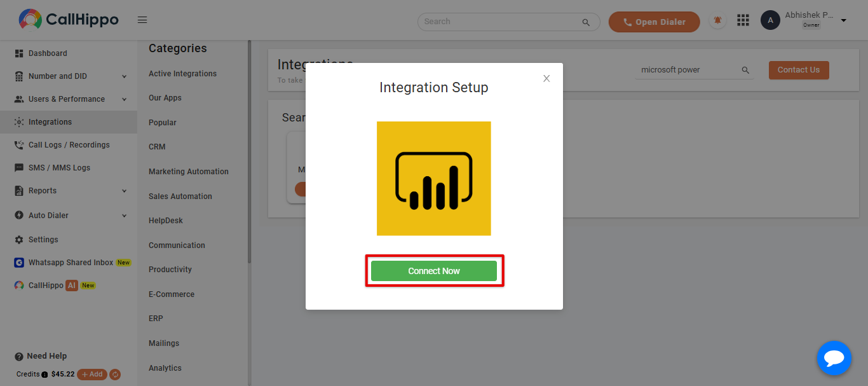Click the magnifier in top search bar
868x386 pixels.
point(586,22)
